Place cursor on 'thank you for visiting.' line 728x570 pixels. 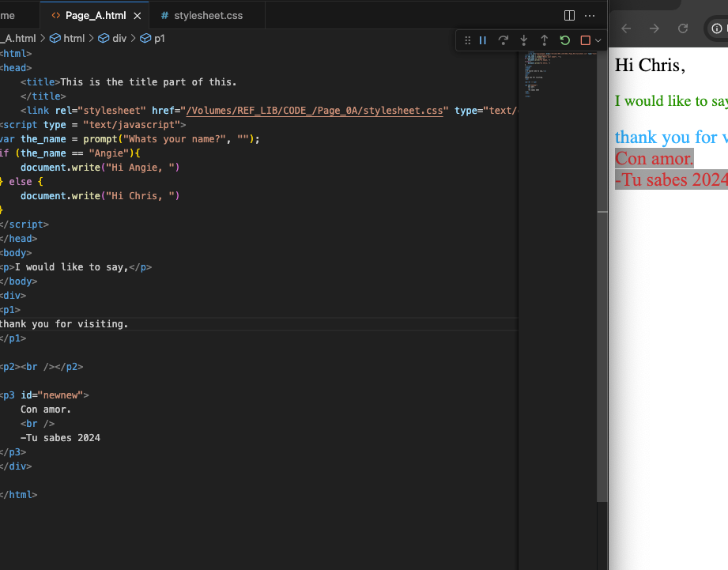(63, 324)
